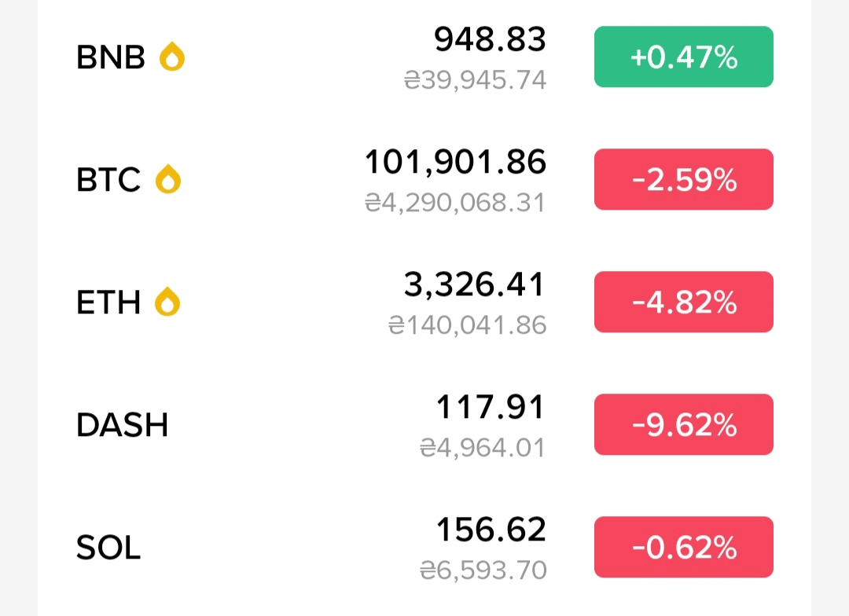This screenshot has height=616, width=849.
Task: Select the DASH ticker label
Action: pos(123,425)
